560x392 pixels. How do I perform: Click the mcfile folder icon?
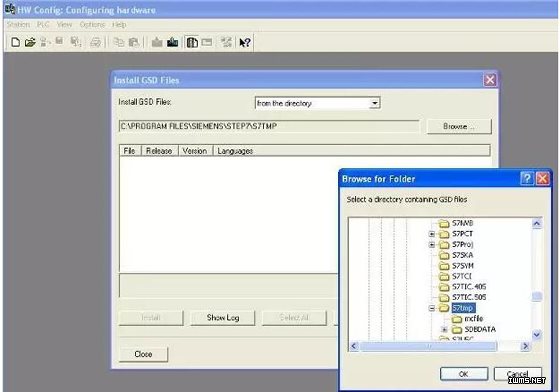pyautogui.click(x=457, y=319)
